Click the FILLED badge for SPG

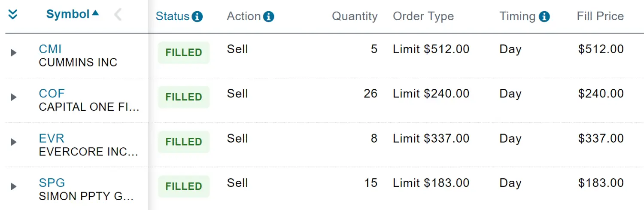(x=184, y=186)
